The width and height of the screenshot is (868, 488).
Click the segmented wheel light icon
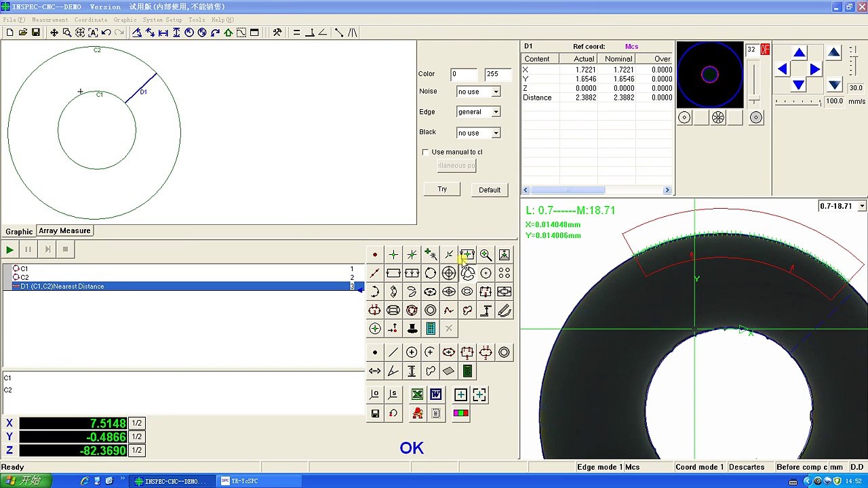click(718, 118)
